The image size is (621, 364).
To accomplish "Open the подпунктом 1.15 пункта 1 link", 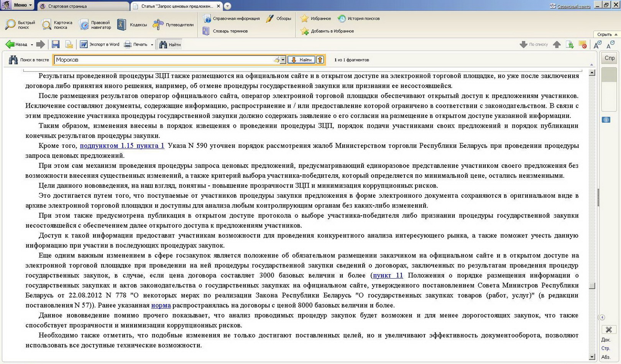I will pos(122,146).
